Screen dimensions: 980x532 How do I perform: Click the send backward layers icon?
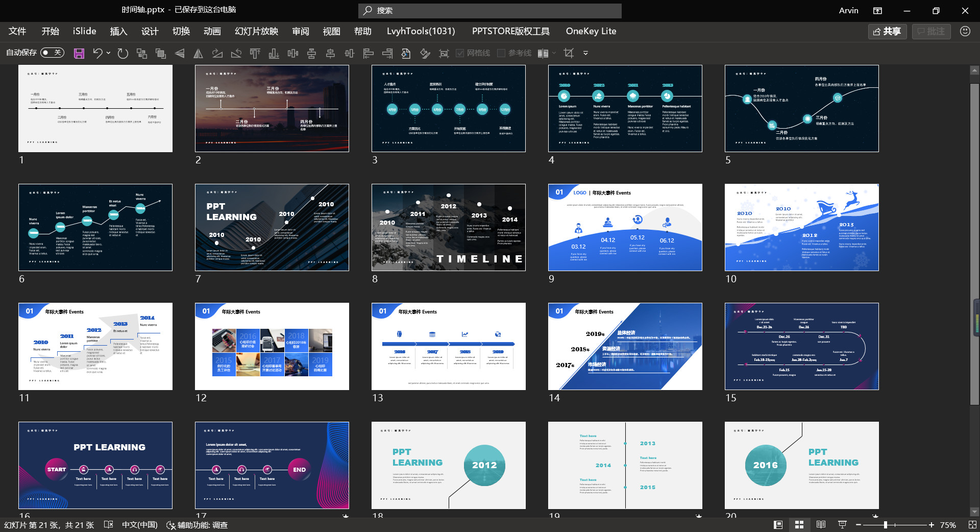[161, 53]
